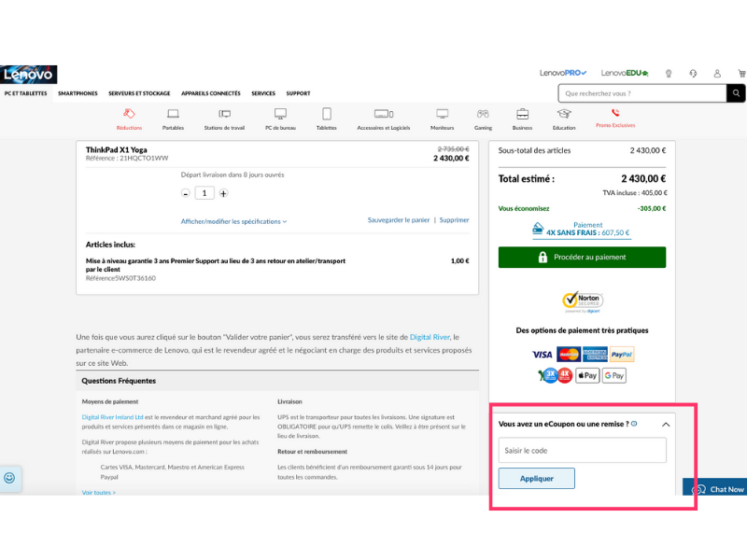Viewport: 747px width, 560px height.
Task: Click Sauvegarder le panier link
Action: click(x=399, y=220)
